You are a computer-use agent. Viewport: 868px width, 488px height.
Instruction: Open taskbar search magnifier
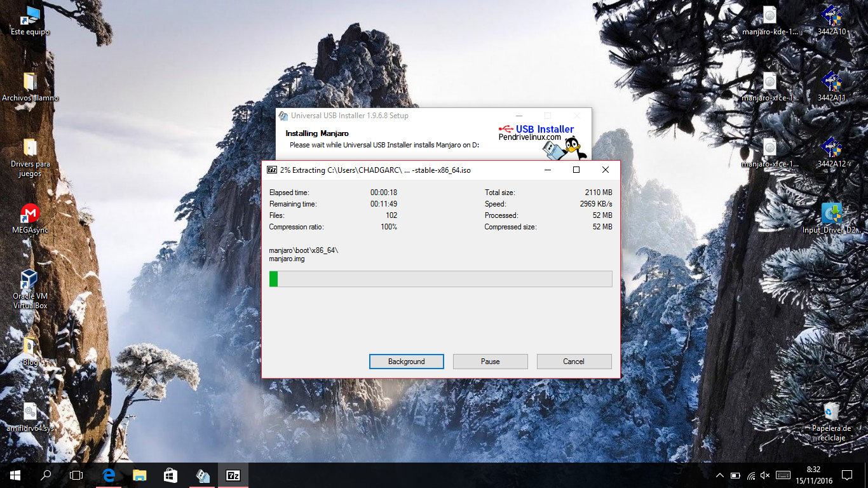point(46,475)
